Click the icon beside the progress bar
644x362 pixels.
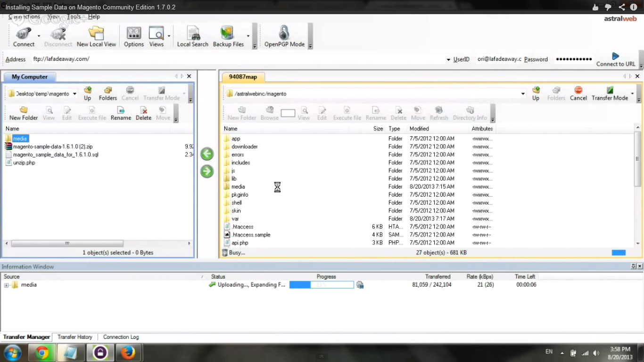pyautogui.click(x=360, y=285)
